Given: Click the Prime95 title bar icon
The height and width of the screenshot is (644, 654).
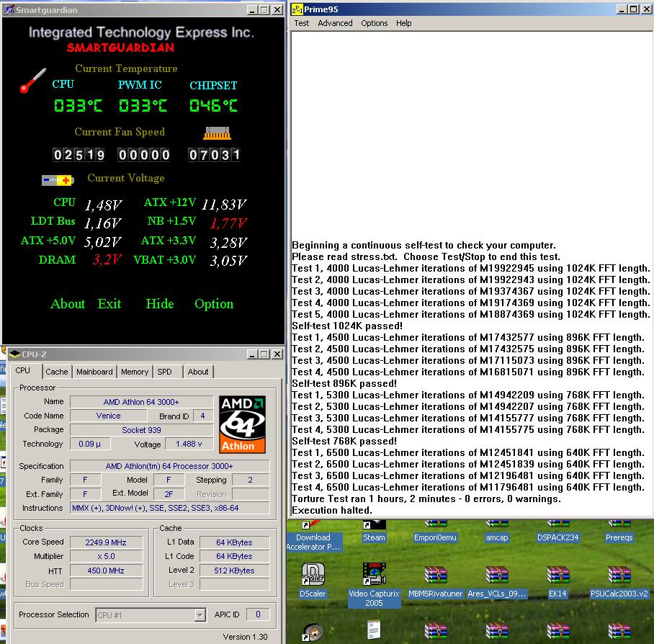Looking at the screenshot, I should (297, 9).
